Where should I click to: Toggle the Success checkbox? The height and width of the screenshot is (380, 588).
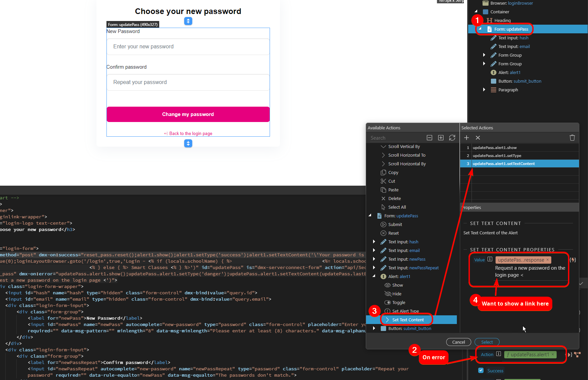[481, 370]
